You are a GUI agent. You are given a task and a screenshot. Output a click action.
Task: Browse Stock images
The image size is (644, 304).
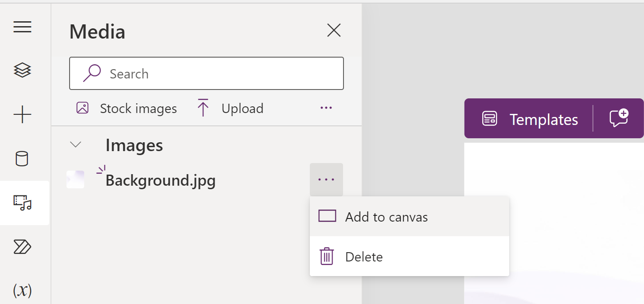127,109
